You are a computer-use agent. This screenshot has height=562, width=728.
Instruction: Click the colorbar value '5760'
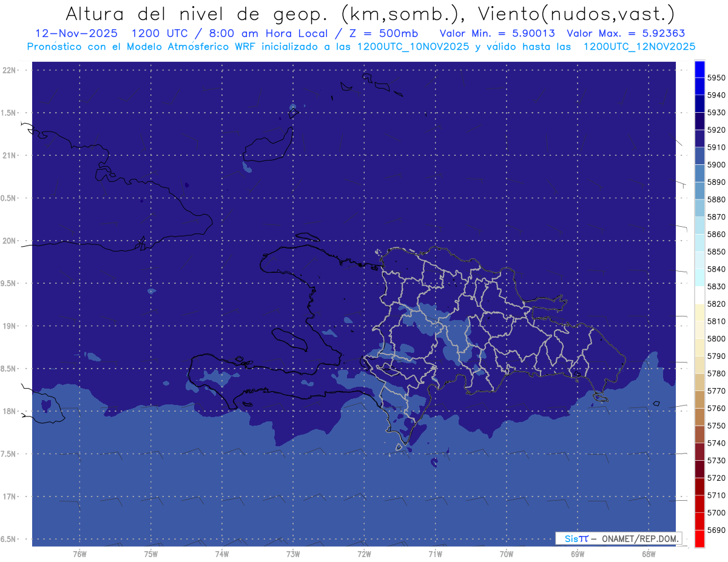[716, 409]
